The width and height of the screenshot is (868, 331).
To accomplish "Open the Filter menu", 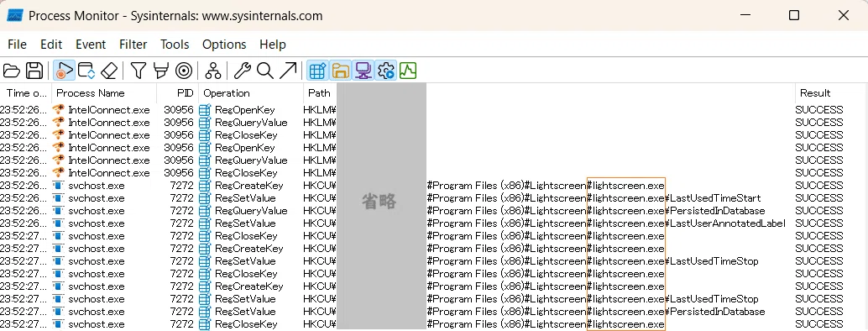I will click(133, 45).
